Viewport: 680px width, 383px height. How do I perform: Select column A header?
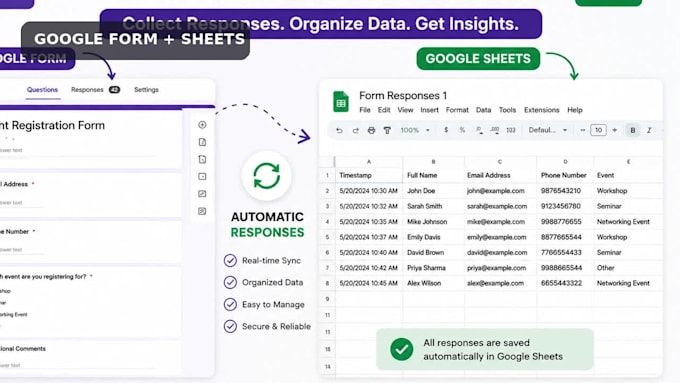369,162
